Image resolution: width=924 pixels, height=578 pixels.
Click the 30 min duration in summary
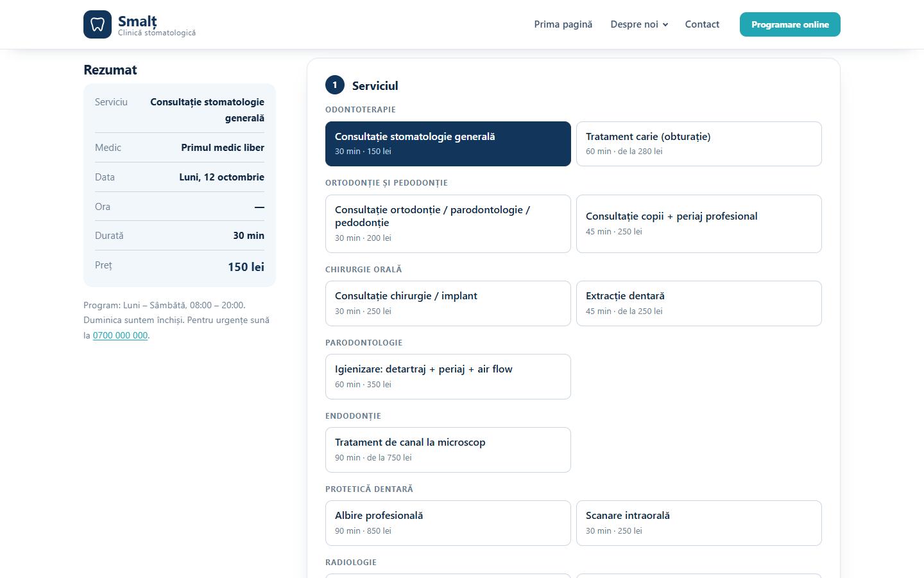pos(248,236)
